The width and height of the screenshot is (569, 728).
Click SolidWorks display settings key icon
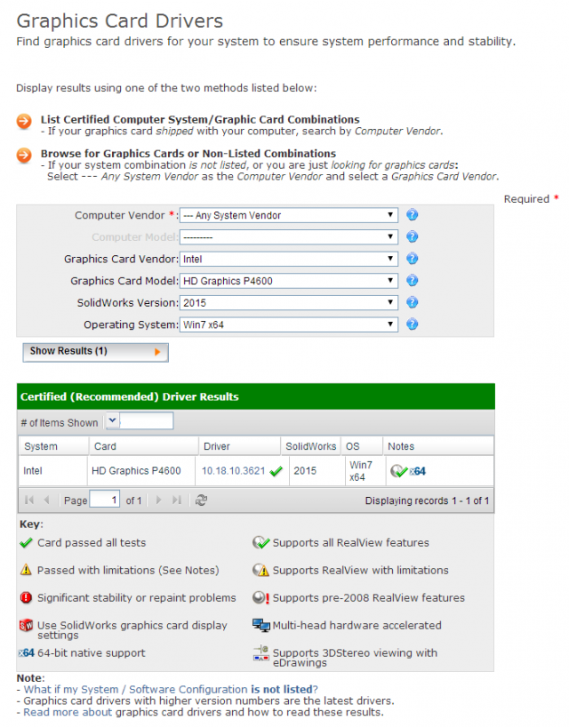coord(26,626)
